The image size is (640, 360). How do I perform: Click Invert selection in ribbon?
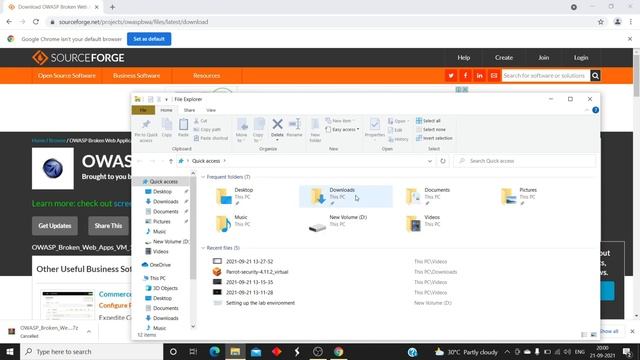coord(434,138)
